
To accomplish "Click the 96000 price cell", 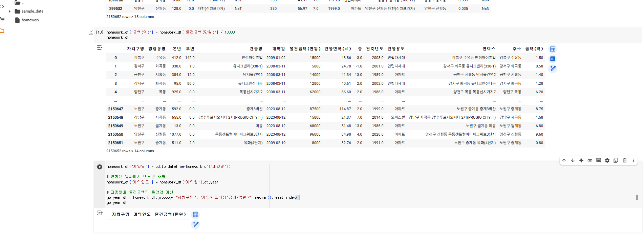I will tap(315, 134).
